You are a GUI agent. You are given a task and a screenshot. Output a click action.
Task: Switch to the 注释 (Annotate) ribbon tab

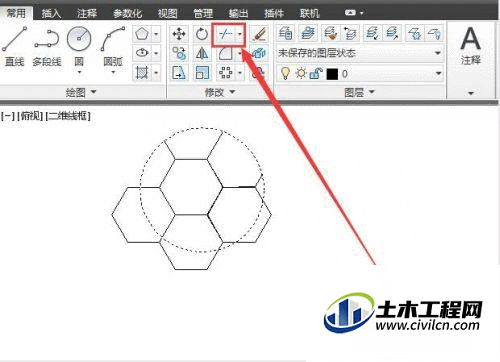[x=87, y=13]
